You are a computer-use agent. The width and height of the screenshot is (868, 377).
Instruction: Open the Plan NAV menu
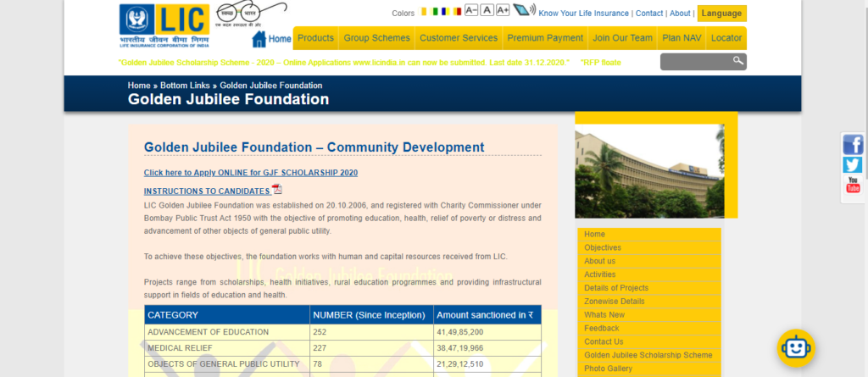click(x=682, y=38)
